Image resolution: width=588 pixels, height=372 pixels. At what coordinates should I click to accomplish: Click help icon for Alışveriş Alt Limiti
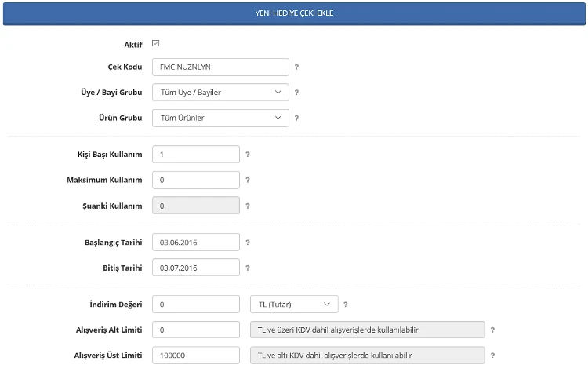click(x=492, y=330)
